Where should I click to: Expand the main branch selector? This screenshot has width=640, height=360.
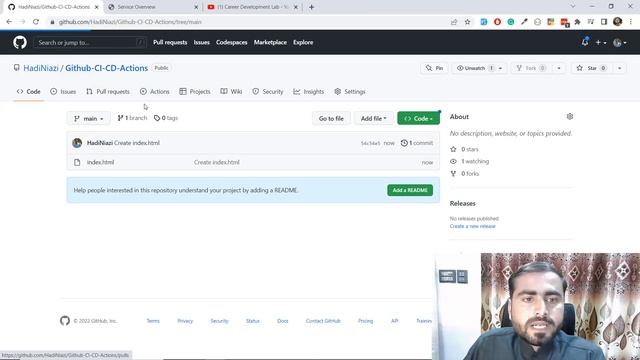(89, 118)
